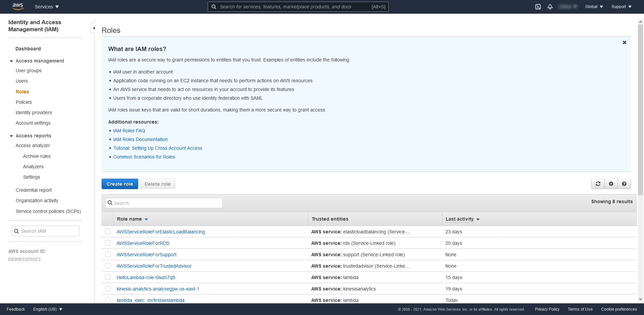644x315 pixels.
Task: Open the Global region dropdown
Action: (x=594, y=7)
